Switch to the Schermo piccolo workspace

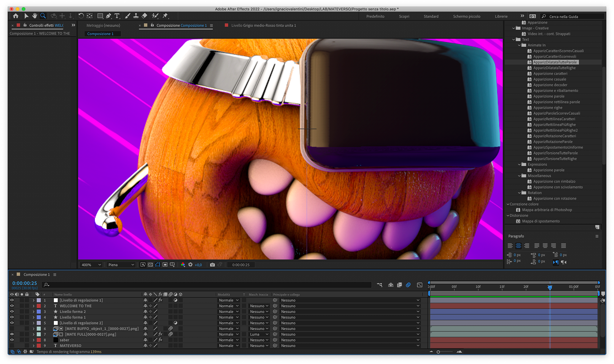coord(467,16)
